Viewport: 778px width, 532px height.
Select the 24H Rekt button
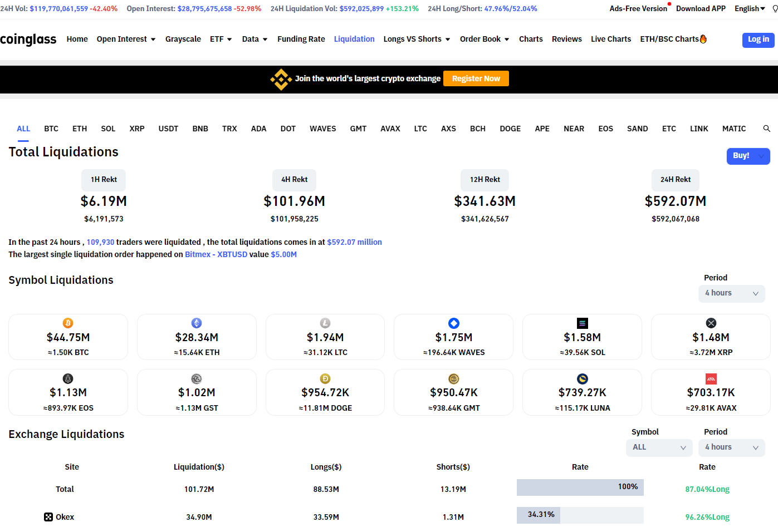[676, 180]
